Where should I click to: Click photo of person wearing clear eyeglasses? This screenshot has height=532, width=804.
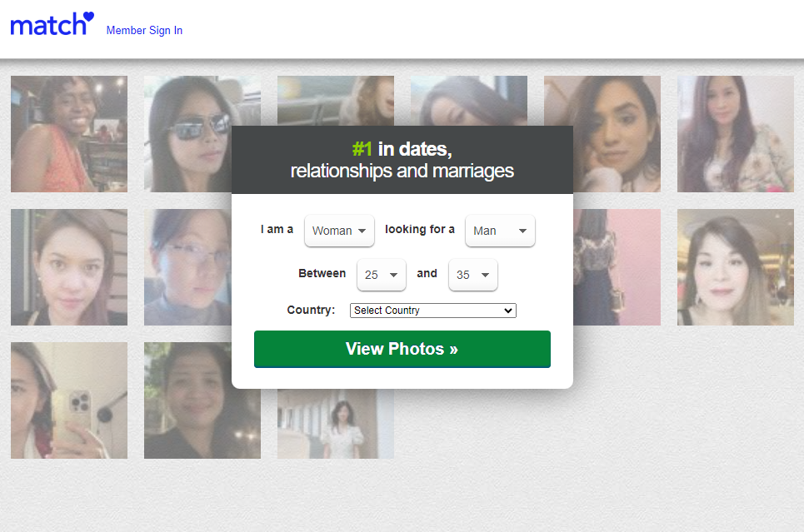(x=187, y=267)
